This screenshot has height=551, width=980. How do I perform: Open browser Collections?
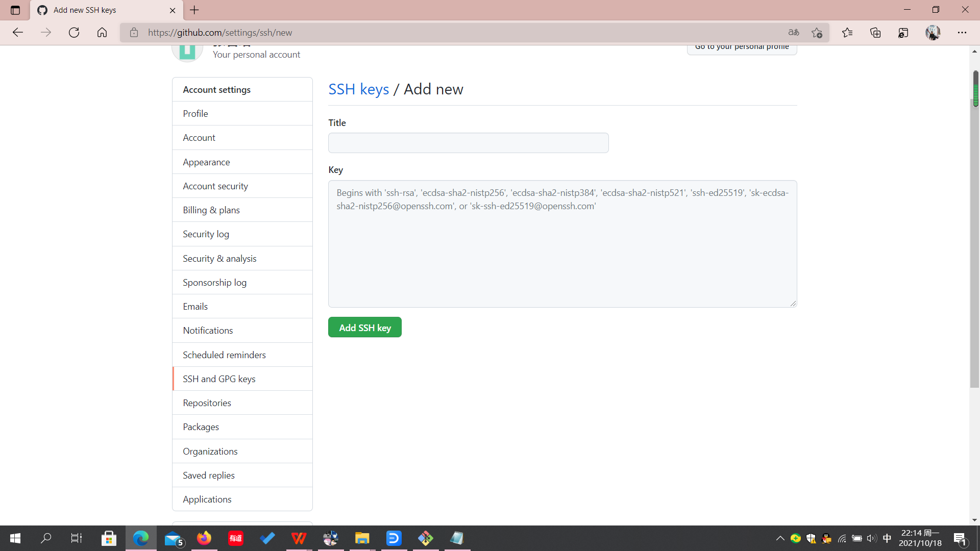click(x=875, y=33)
